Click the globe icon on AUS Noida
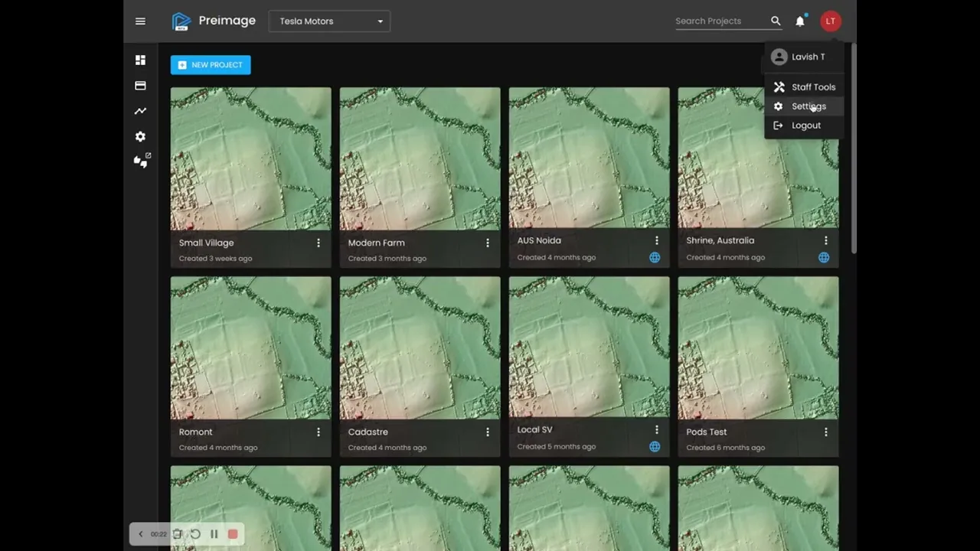This screenshot has height=551, width=980. point(655,258)
